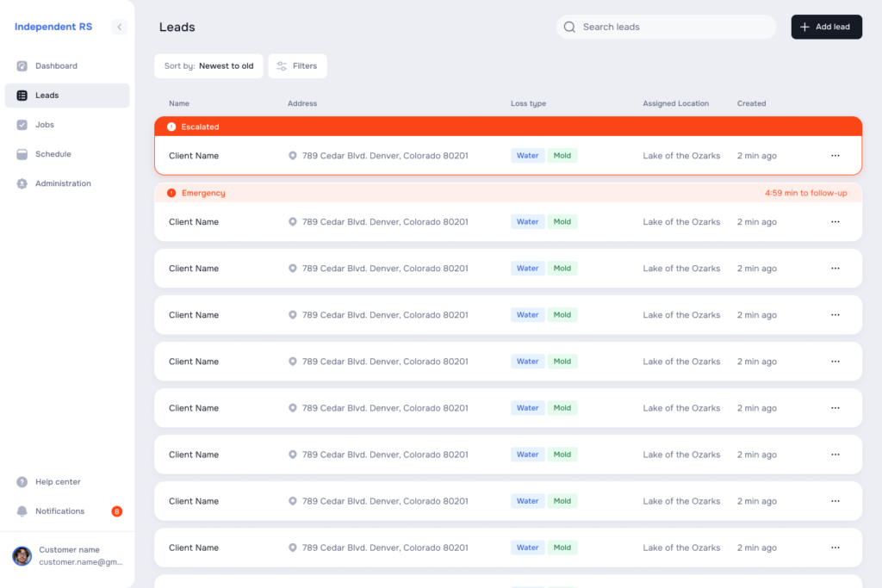Click the Schedule calendar icon
This screenshot has width=882, height=588.
tap(22, 154)
